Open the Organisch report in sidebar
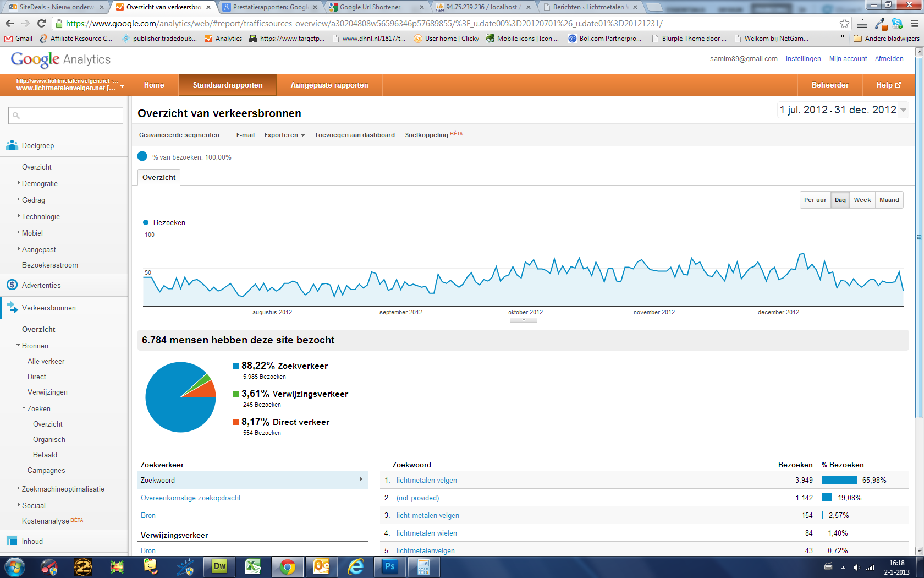Screen dimensions: 924x578 click(x=49, y=439)
